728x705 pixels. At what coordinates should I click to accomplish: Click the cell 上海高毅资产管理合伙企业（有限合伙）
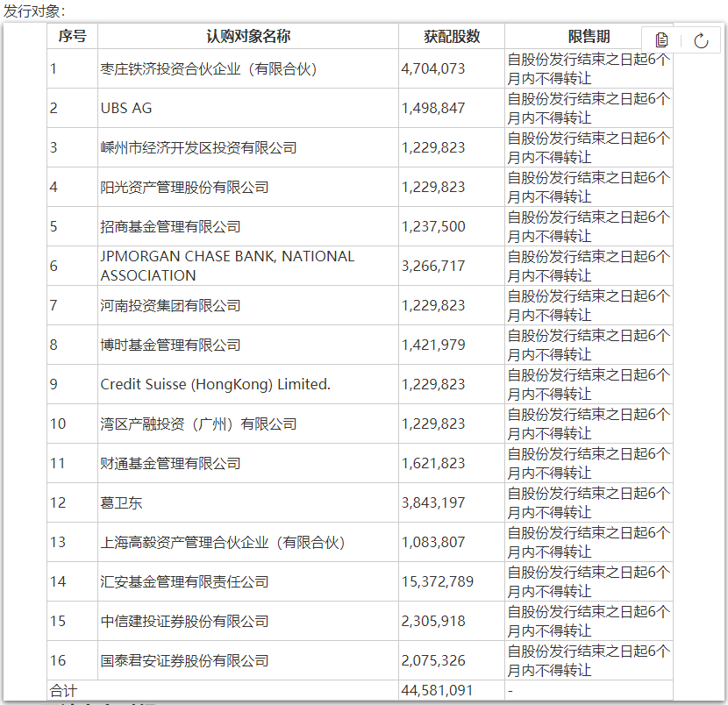point(248,542)
